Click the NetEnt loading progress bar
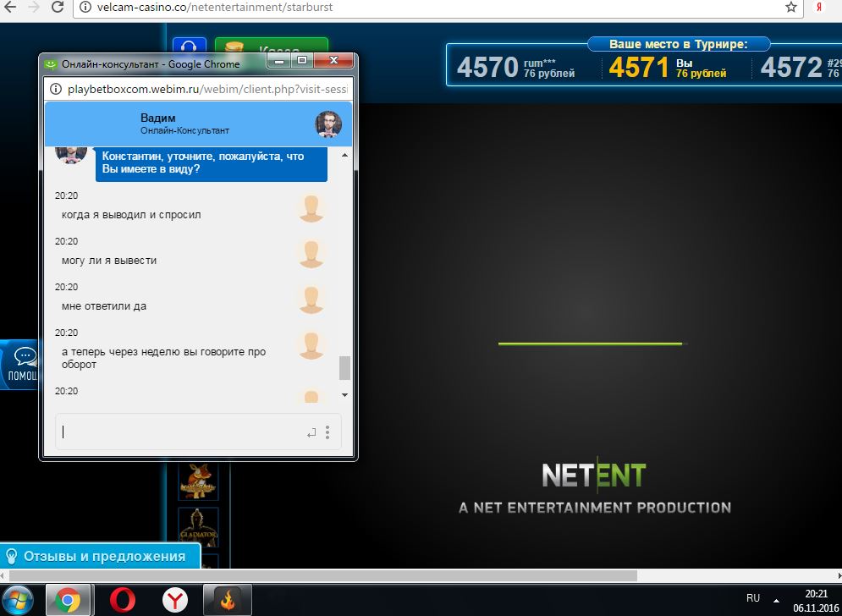Screen dimensions: 842x616 593,344
